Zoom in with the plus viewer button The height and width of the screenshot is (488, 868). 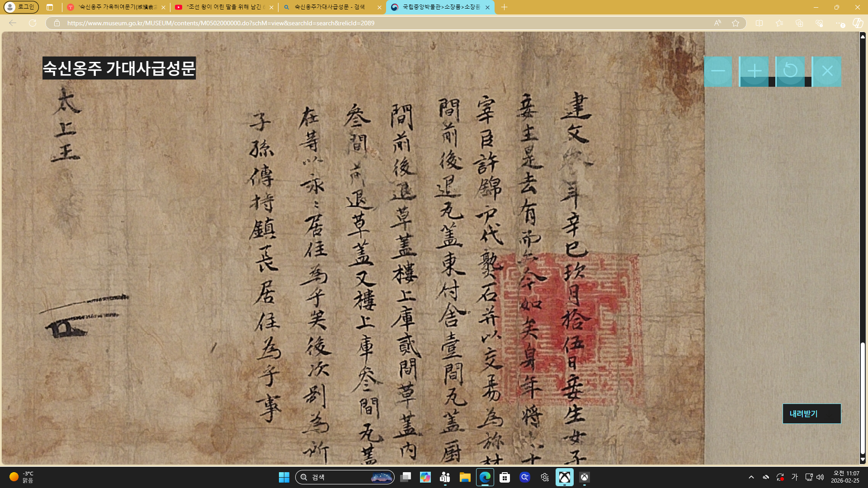(x=754, y=71)
